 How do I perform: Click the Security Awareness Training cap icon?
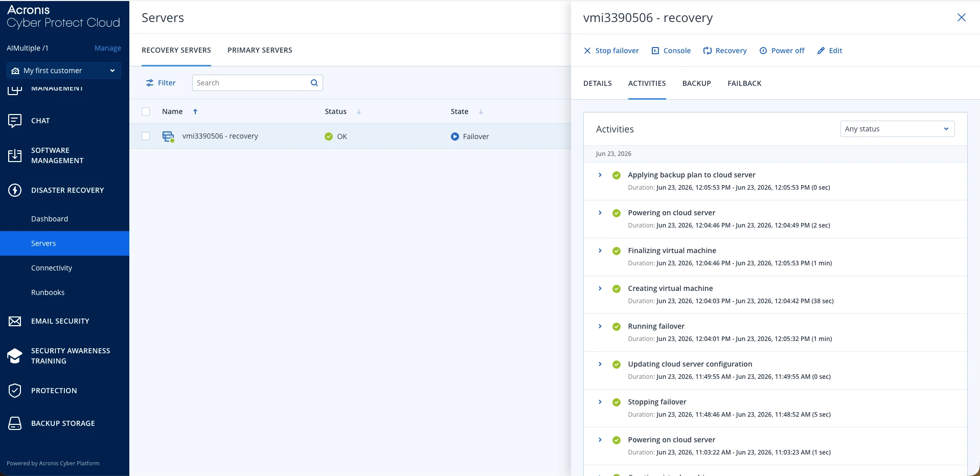pyautogui.click(x=15, y=356)
